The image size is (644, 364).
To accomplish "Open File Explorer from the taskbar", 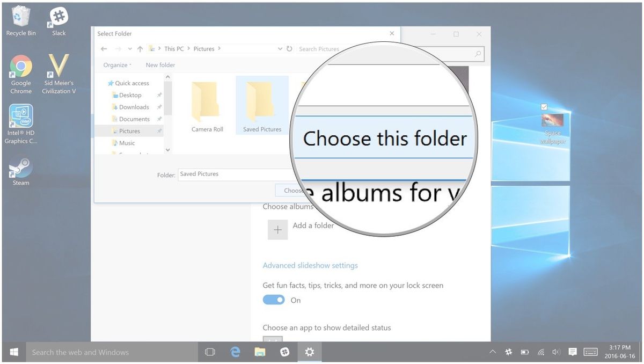I will 260,352.
